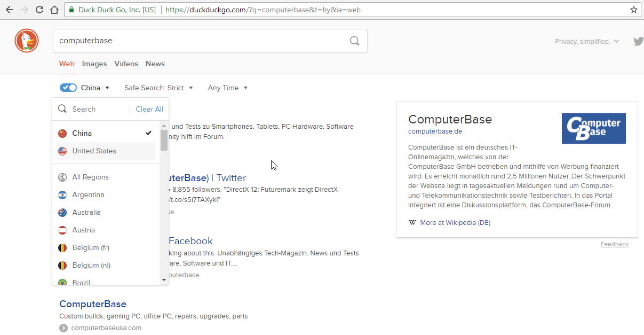Click the Clear All link
The image size is (644, 335).
coord(149,109)
